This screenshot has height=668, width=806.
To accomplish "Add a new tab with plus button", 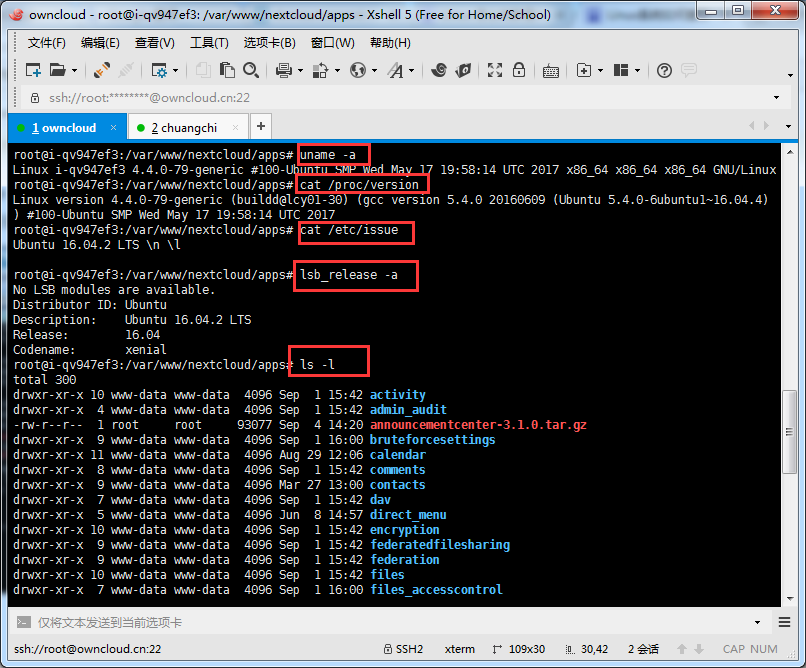I will point(261,126).
